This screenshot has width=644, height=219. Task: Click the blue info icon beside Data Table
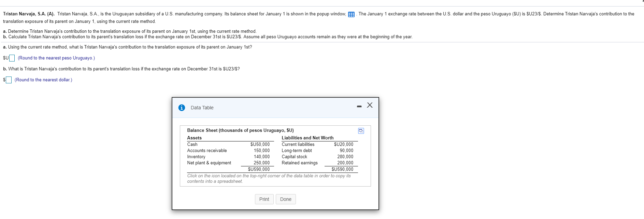click(182, 108)
